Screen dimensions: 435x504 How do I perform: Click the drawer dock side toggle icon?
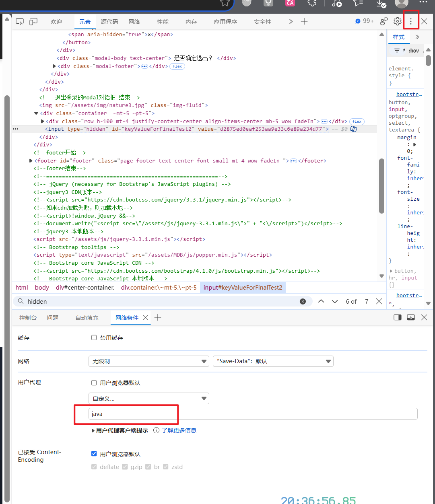coord(398,317)
